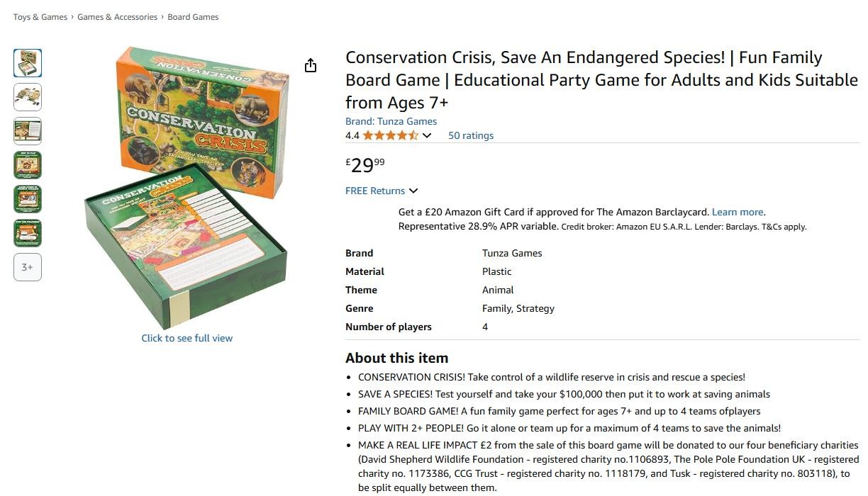
Task: Select the first product thumbnail
Action: 28,63
